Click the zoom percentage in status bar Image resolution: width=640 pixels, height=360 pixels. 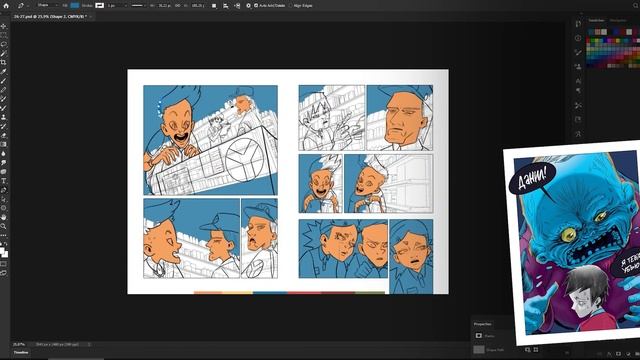coord(19,344)
